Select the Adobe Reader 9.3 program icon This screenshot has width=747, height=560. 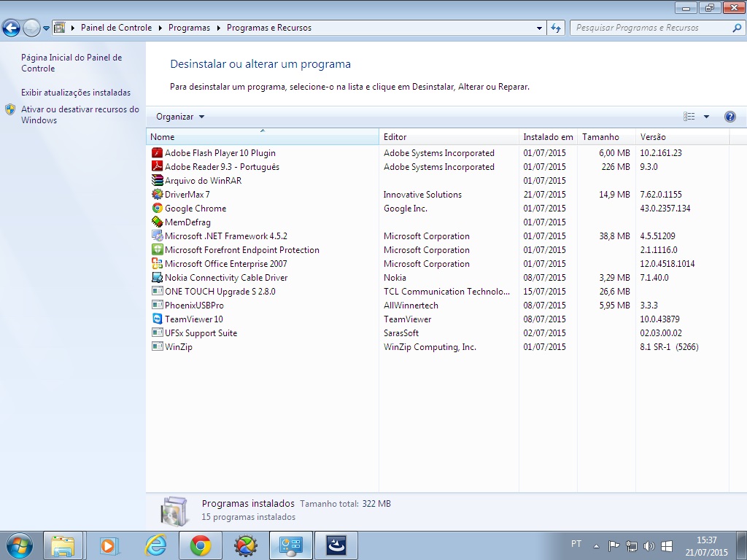158,167
